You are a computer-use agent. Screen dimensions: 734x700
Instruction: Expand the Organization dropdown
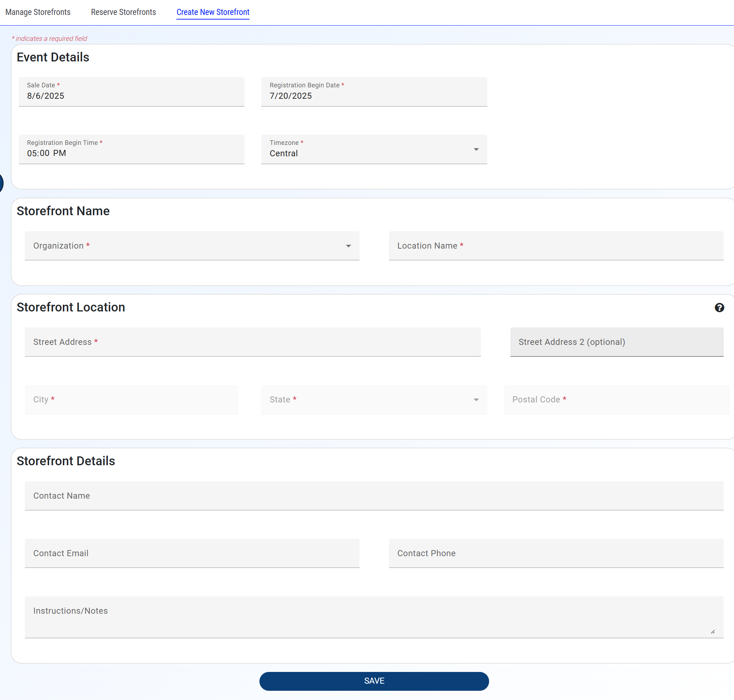tap(192, 245)
